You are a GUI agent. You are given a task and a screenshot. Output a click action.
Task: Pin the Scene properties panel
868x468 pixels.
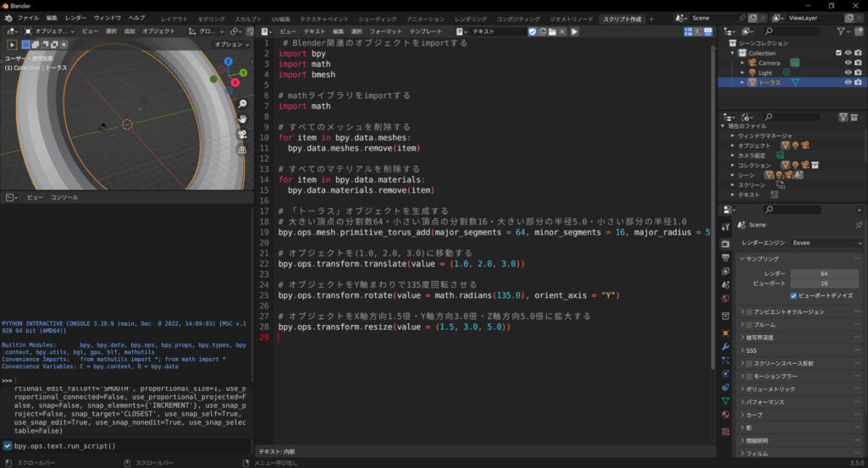pos(859,225)
